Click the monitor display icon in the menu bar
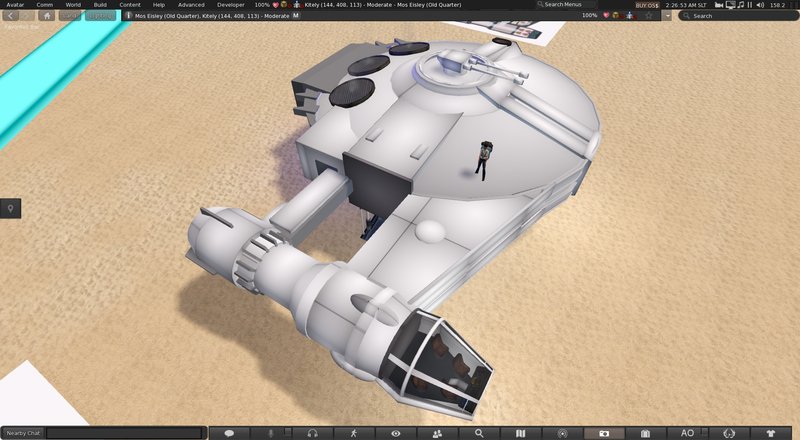Image resolution: width=800 pixels, height=440 pixels. (x=730, y=5)
